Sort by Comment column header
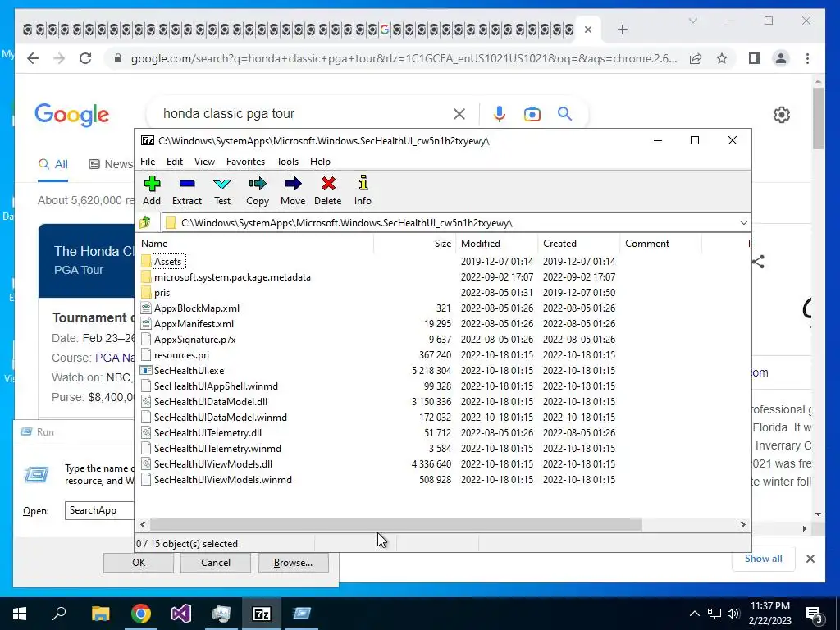Viewport: 840px width, 630px height. coord(660,243)
